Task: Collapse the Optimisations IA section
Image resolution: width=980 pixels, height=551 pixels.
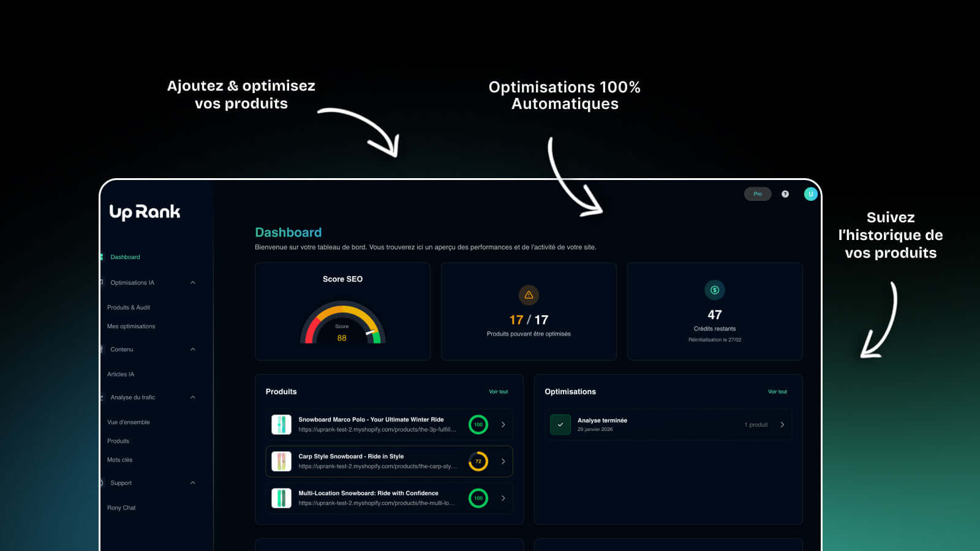Action: tap(194, 282)
